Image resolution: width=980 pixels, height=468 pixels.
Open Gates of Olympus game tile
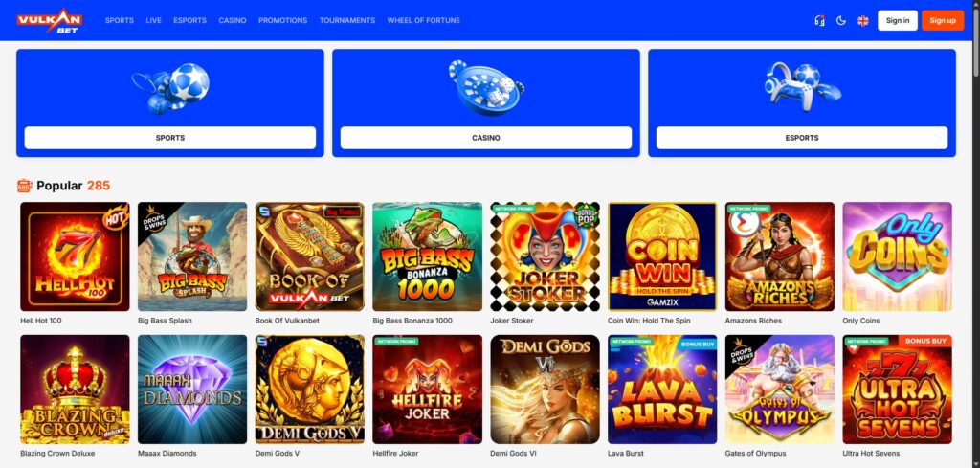pyautogui.click(x=779, y=390)
